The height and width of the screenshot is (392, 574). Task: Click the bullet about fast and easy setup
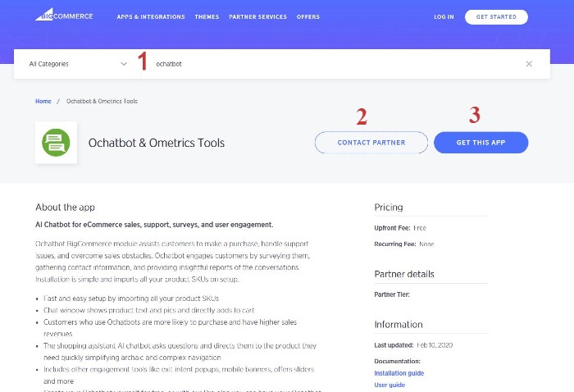coord(131,299)
